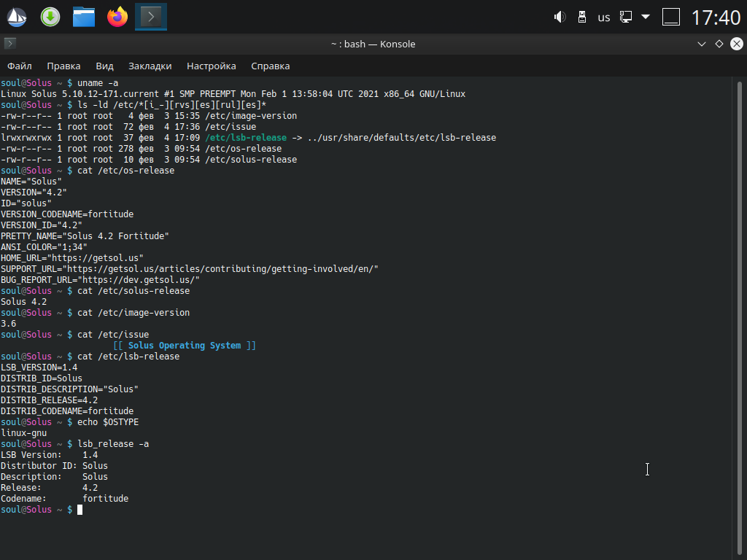The height and width of the screenshot is (560, 747).
Task: Click the 'lsb_release -a' command
Action: click(x=113, y=444)
